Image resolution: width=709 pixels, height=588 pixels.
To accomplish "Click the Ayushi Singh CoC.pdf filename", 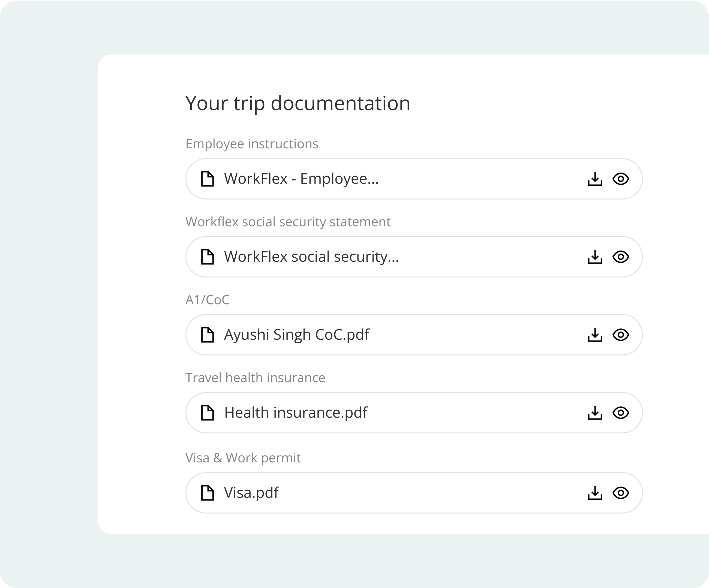I will 297,335.
